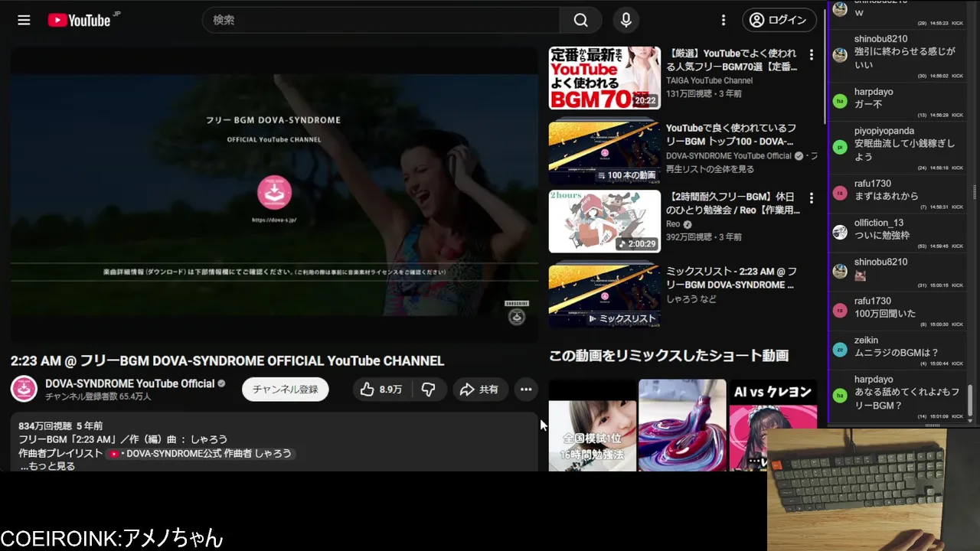This screenshot has height=551, width=980.
Task: Click shinobu8210's avatar beside 強引に終わらせる message
Action: point(840,55)
